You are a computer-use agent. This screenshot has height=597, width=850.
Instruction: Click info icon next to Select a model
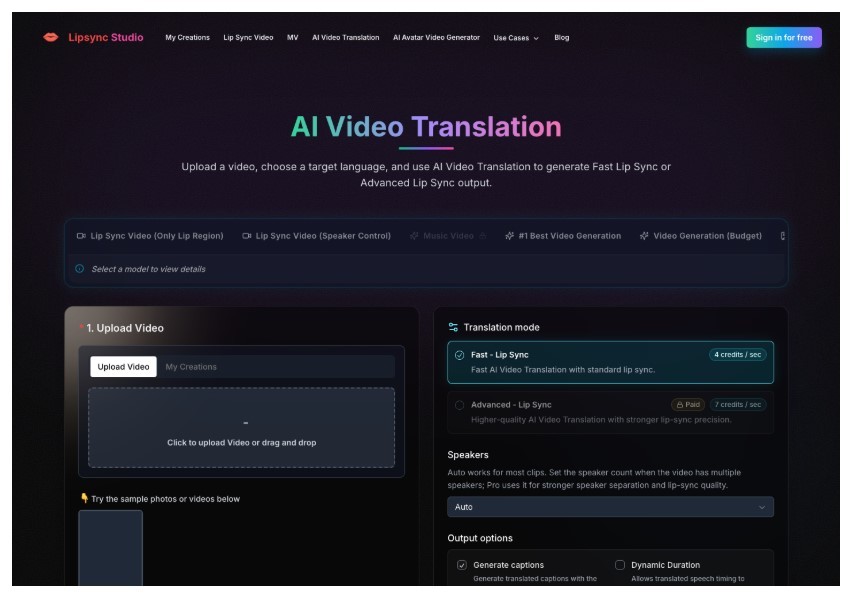click(80, 268)
